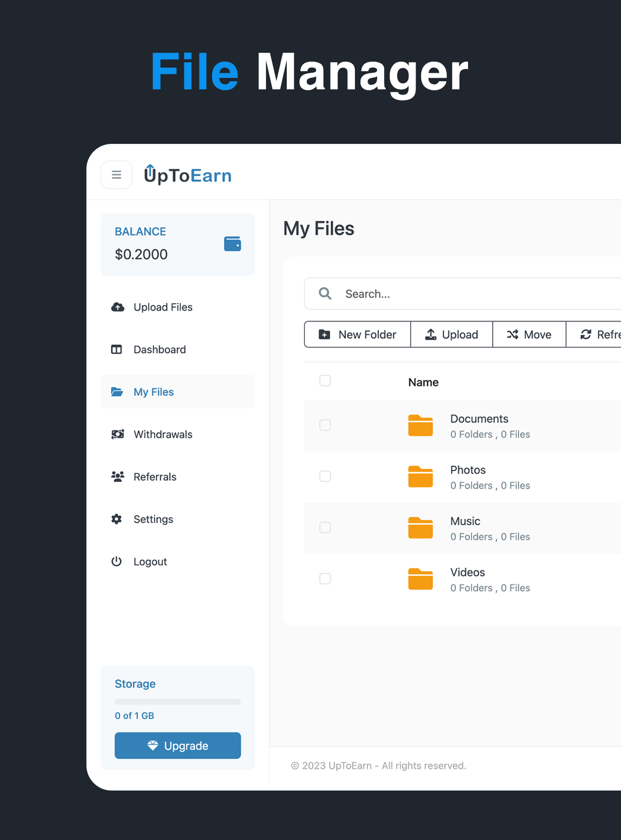This screenshot has height=840, width=621.
Task: Click the magnifier icon in search box
Action: (x=325, y=293)
